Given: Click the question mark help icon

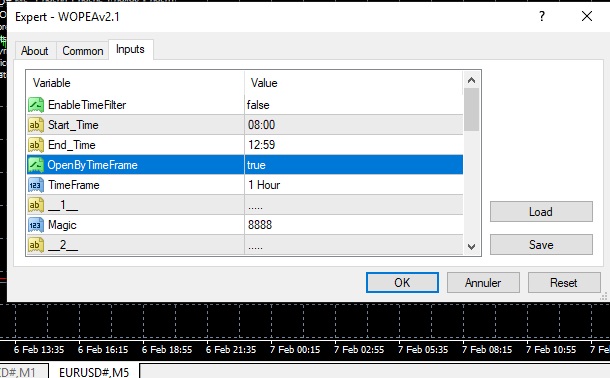Looking at the screenshot, I should click(x=542, y=16).
